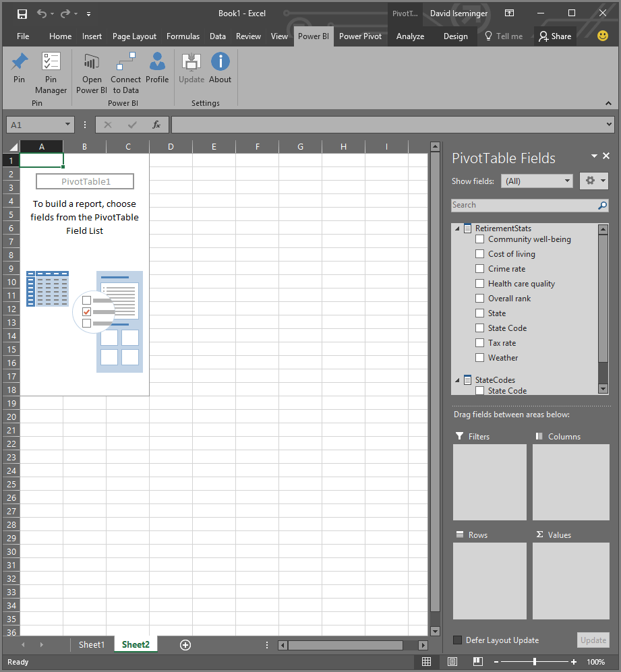This screenshot has height=672, width=621.
Task: Switch to the Power Pivot ribbon tab
Action: 360,36
